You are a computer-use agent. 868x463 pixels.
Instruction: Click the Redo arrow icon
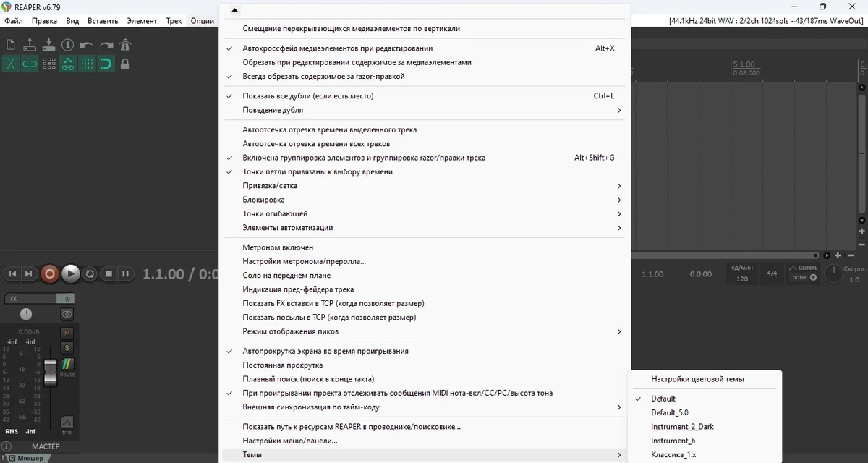106,45
